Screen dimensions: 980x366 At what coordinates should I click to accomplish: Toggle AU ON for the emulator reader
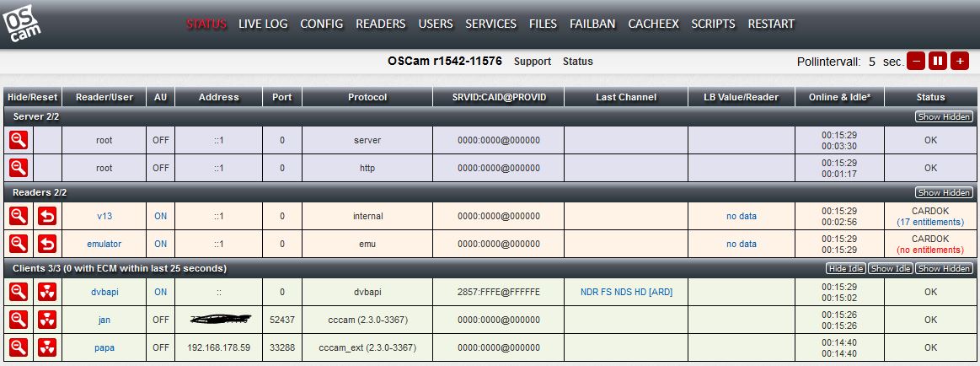[161, 244]
